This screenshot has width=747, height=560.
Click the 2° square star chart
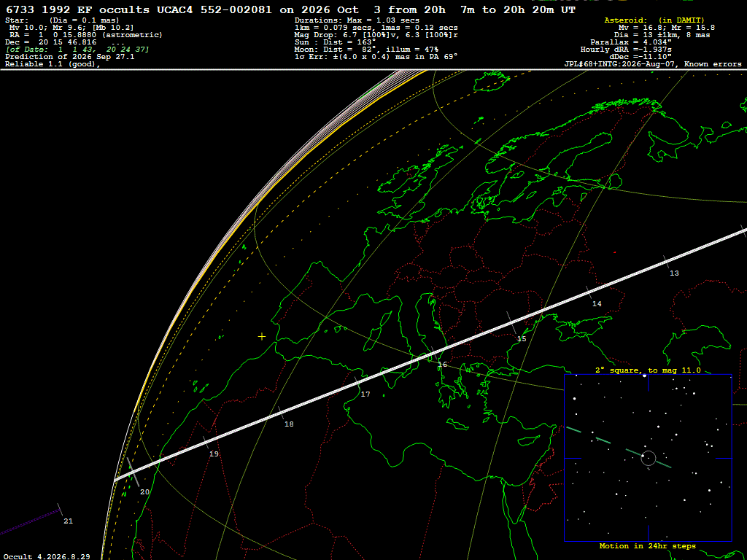pyautogui.click(x=648, y=458)
